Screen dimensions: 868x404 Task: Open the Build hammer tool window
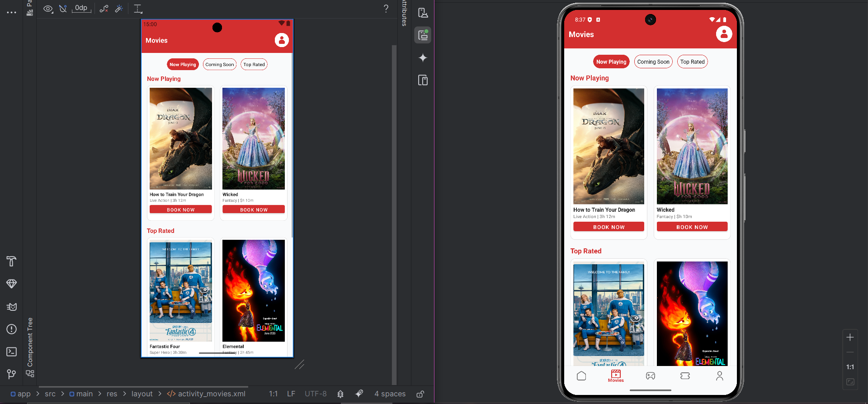pyautogui.click(x=12, y=261)
